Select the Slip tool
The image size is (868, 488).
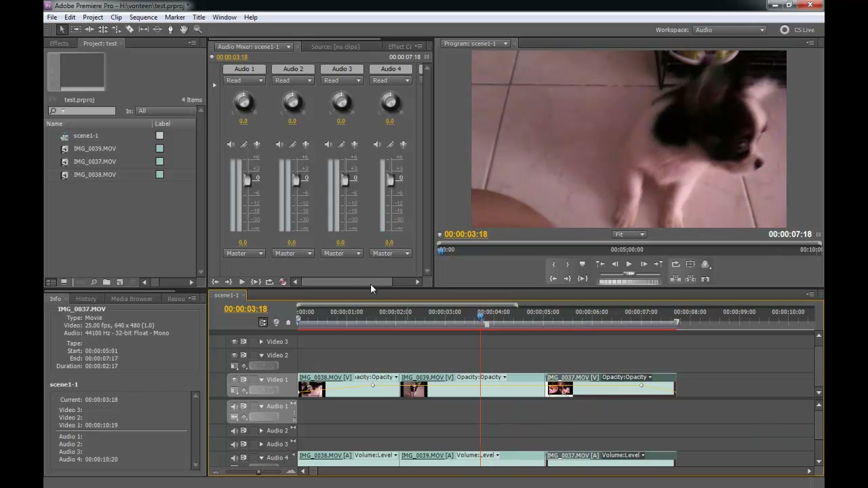144,30
